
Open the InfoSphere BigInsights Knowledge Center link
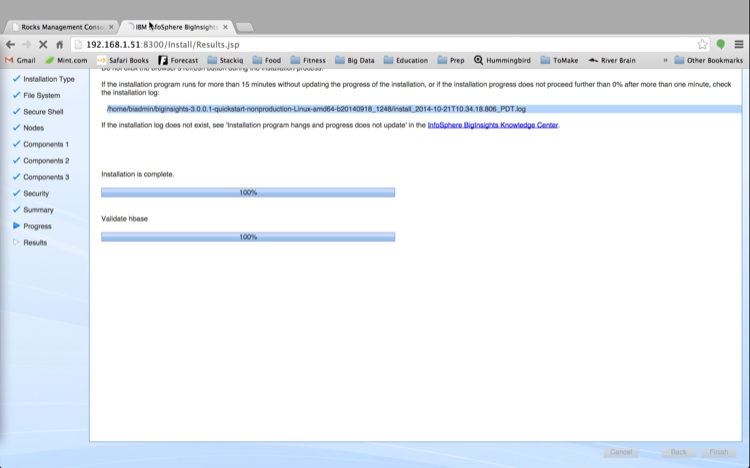coord(493,125)
